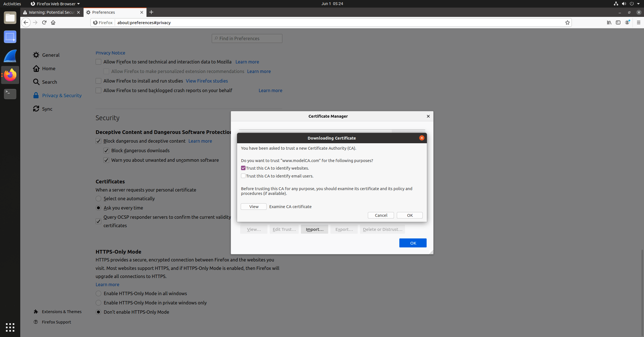Show Applications grid in the dock
644x337 pixels.
click(10, 327)
